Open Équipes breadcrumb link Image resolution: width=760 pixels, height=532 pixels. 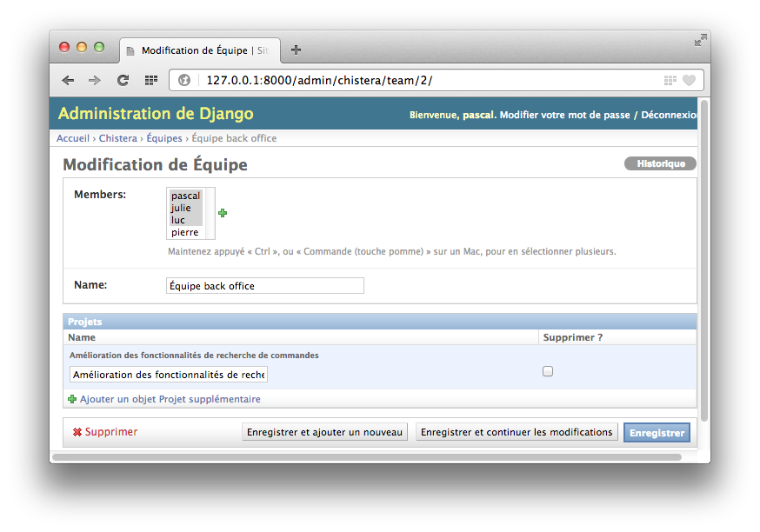[164, 138]
